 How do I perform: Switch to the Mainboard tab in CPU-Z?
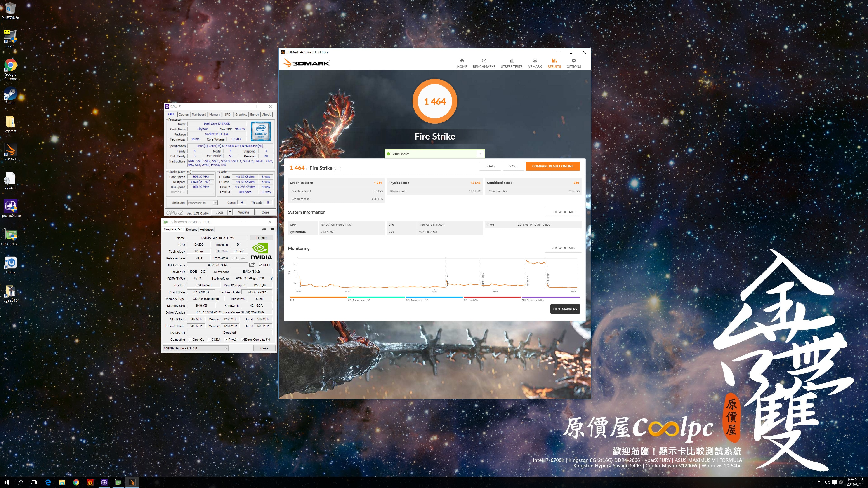click(199, 115)
